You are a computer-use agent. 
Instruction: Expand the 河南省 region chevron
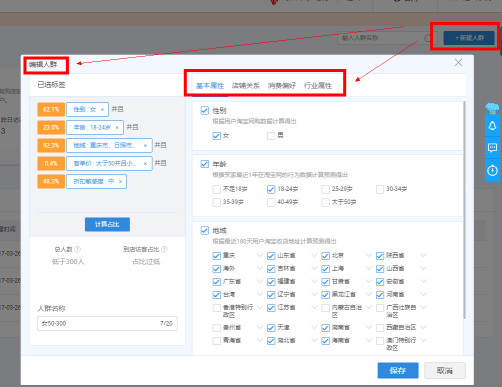click(x=423, y=294)
